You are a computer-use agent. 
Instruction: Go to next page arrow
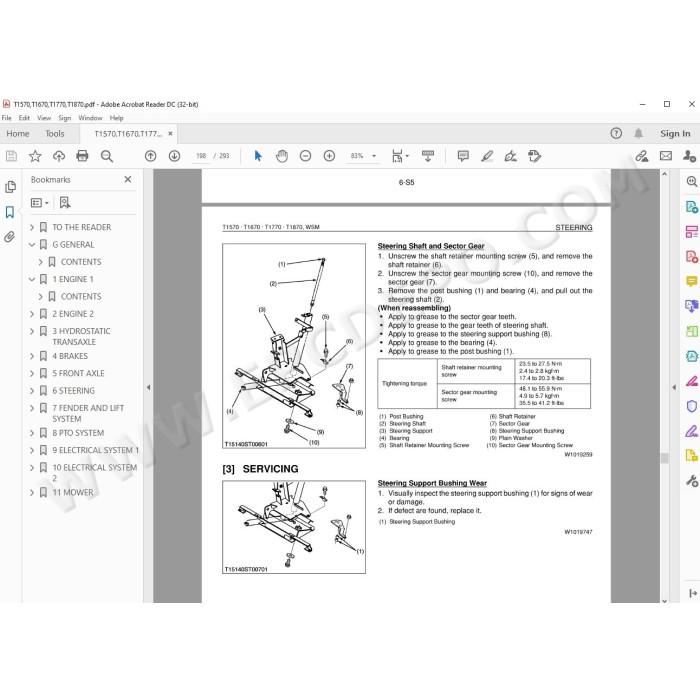tap(174, 156)
